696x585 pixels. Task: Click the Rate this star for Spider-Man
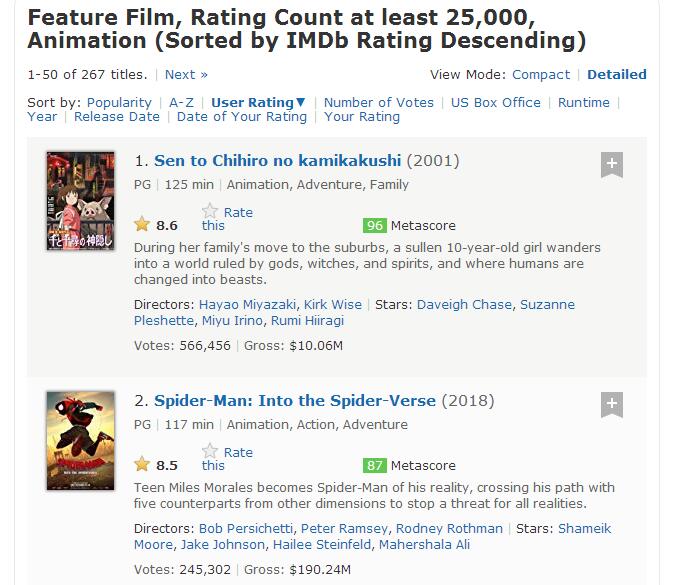(210, 451)
